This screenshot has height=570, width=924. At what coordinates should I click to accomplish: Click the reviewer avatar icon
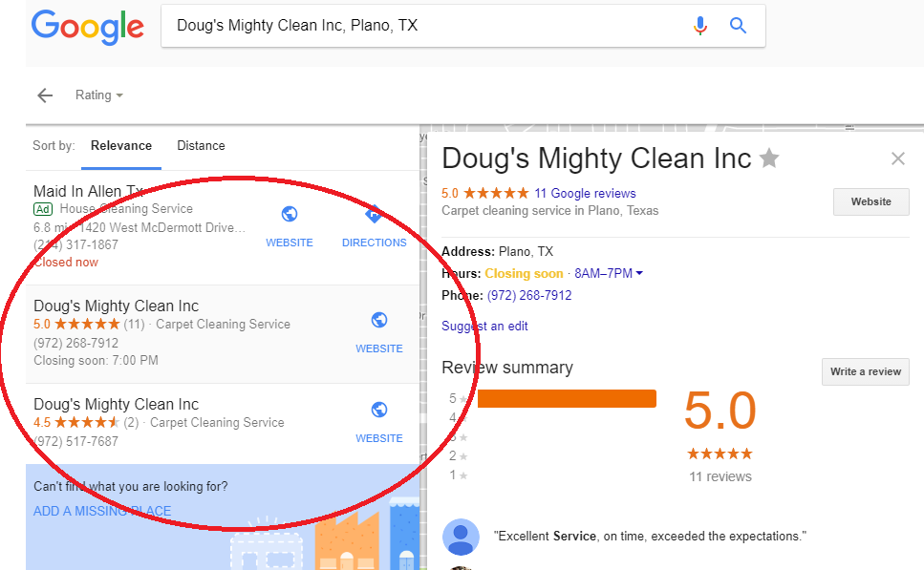click(461, 537)
